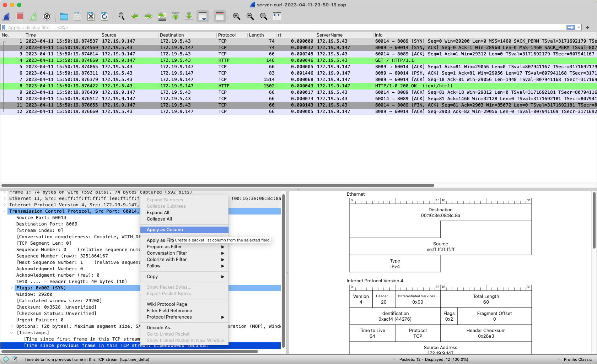Click Profile: Classic in status bar
Image resolution: width=597 pixels, height=364 pixels.
(x=577, y=359)
